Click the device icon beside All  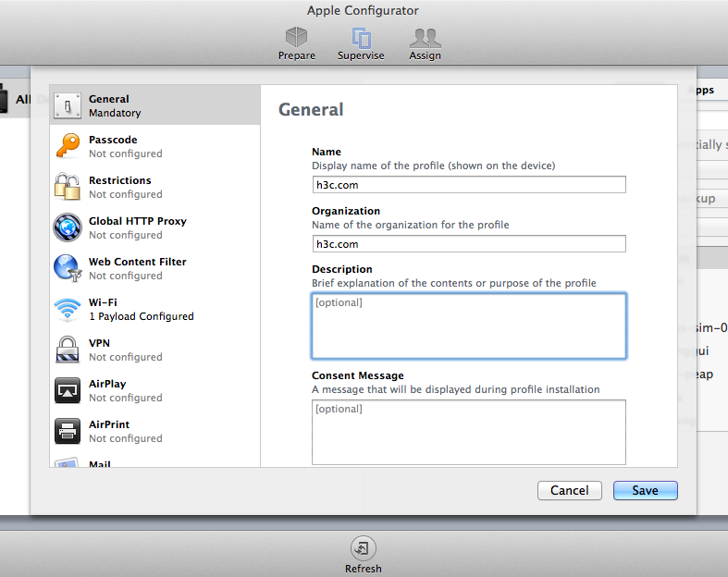pyautogui.click(x=4, y=98)
